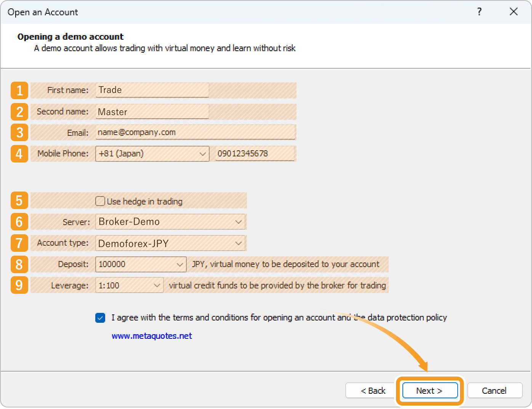Click the 'Open an Account' window title
Viewport: 532px width, 409px height.
[43, 12]
